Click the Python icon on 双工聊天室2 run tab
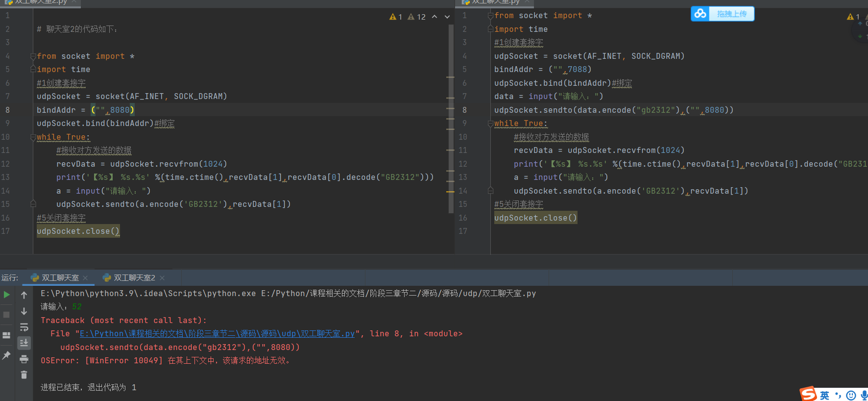868x401 pixels. click(107, 278)
